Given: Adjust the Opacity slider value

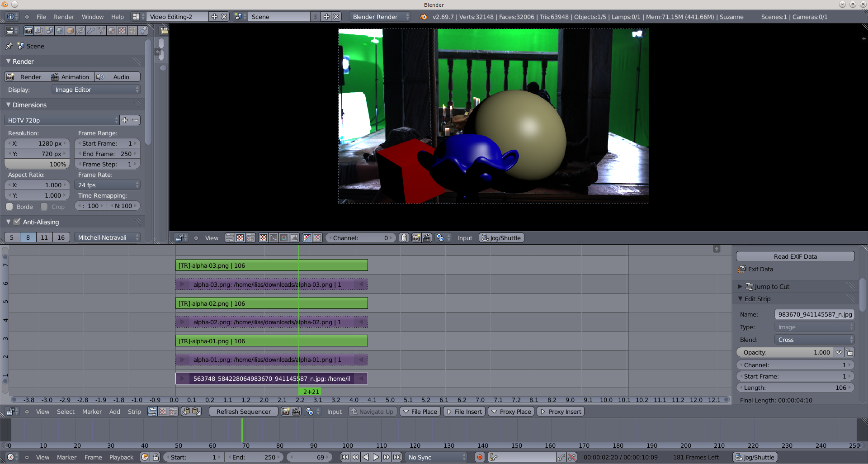Looking at the screenshot, I should coord(786,352).
